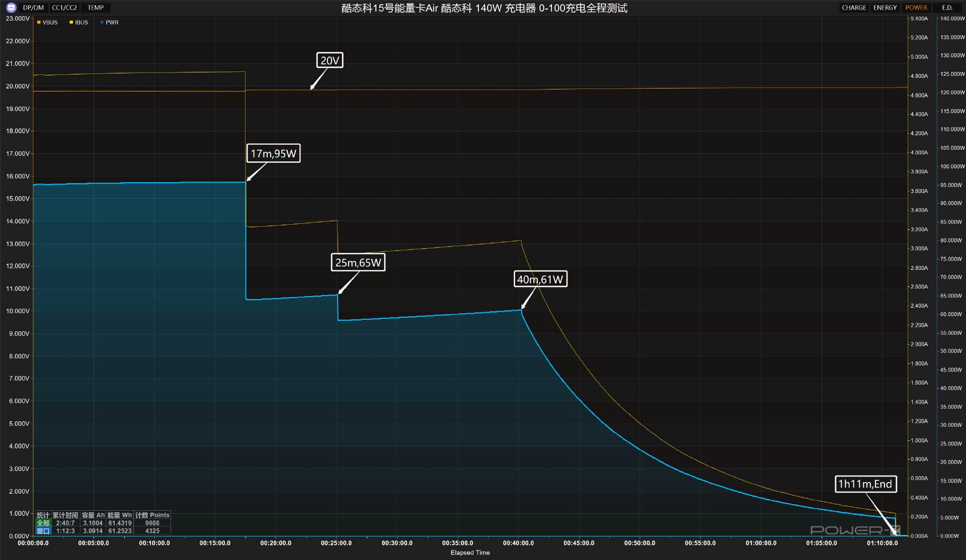Viewport: 966px width, 560px height.
Task: Click the 计数 Points column header
Action: tap(152, 515)
